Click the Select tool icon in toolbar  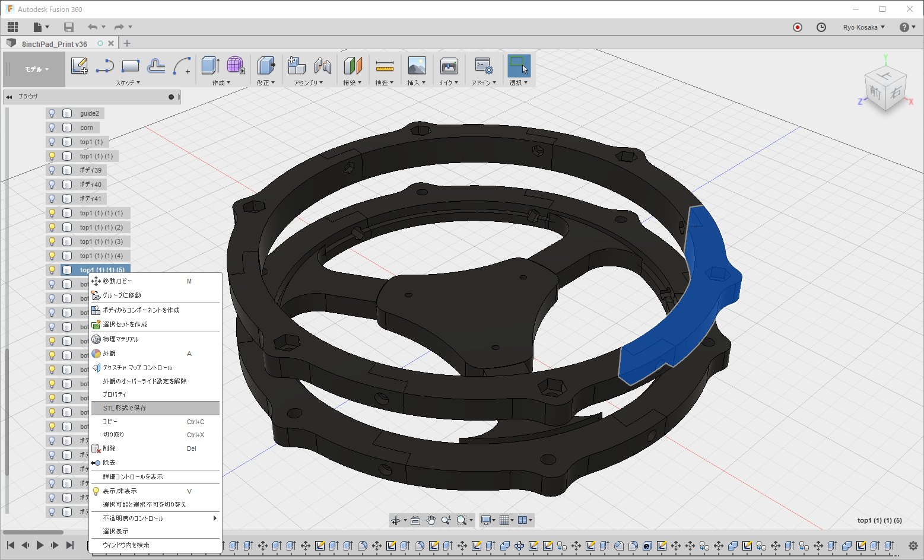click(x=519, y=66)
